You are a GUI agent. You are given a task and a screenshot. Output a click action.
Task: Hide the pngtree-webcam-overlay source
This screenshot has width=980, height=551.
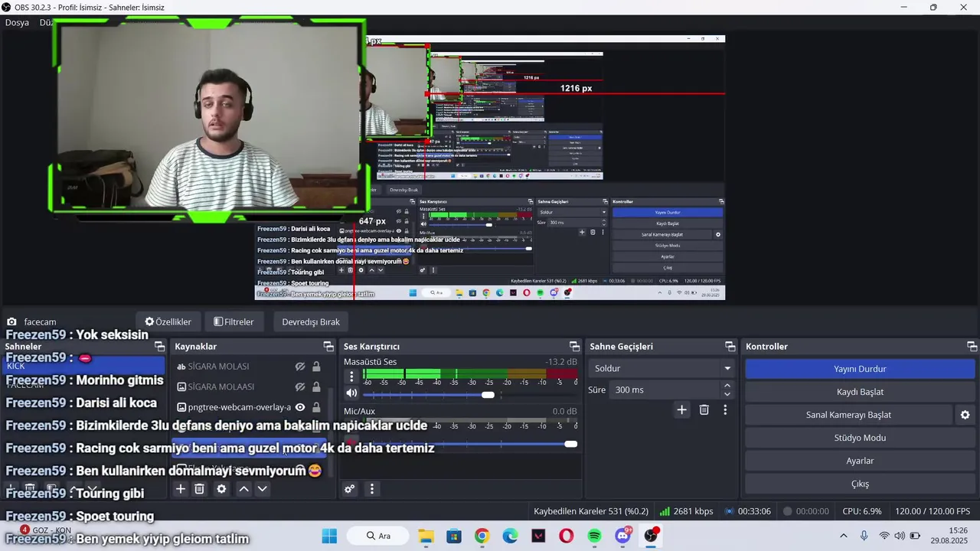click(x=300, y=407)
